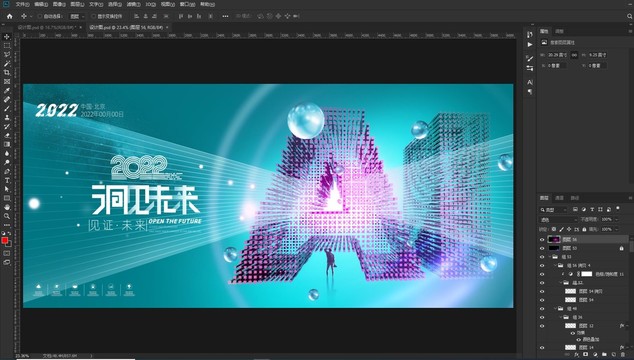This screenshot has width=634, height=360.
Task: Open the Opacity value dropdown arrow
Action: click(x=617, y=220)
